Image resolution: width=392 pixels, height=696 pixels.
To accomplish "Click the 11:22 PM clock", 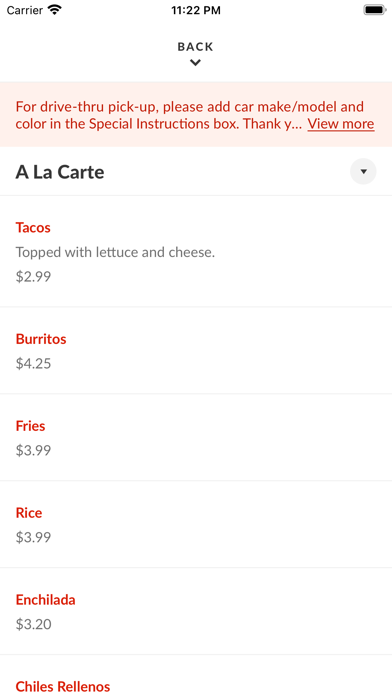I will pyautogui.click(x=196, y=10).
